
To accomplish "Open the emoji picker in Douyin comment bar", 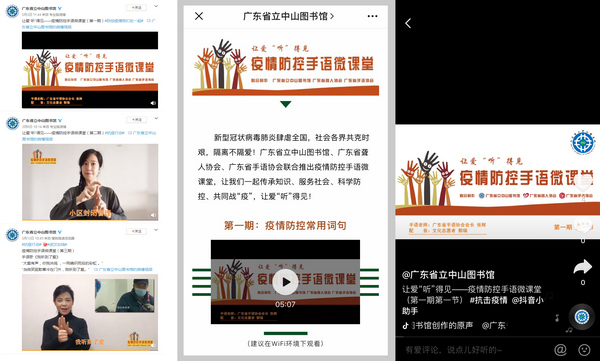I will (x=584, y=349).
